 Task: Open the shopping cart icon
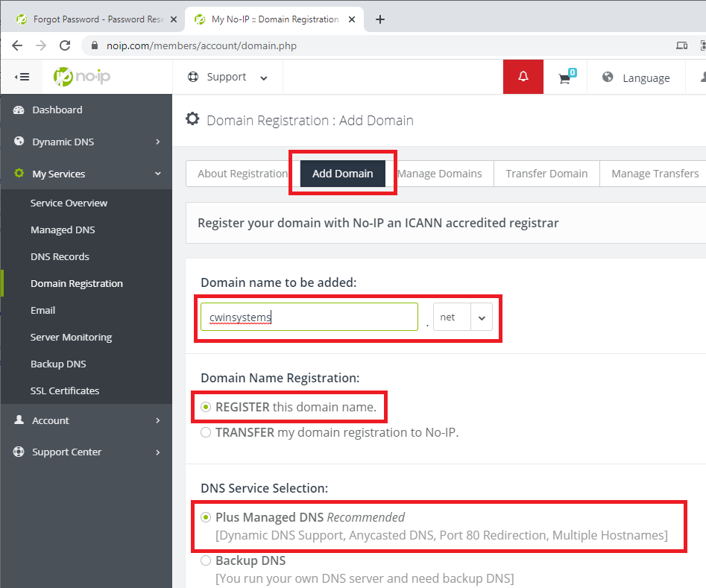566,78
